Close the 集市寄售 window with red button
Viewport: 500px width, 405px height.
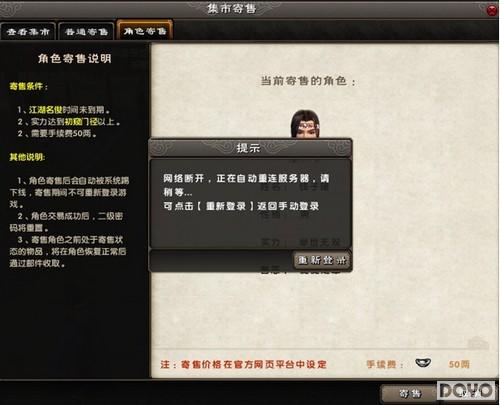click(492, 10)
